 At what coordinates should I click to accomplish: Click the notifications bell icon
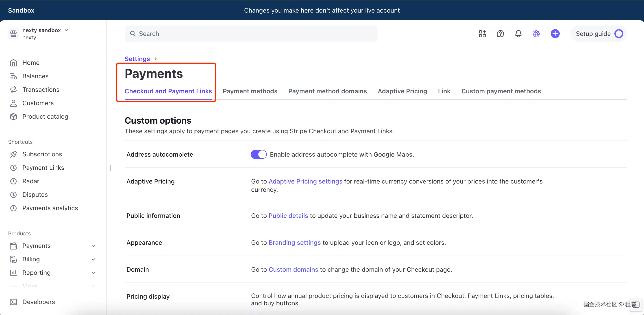pos(518,33)
